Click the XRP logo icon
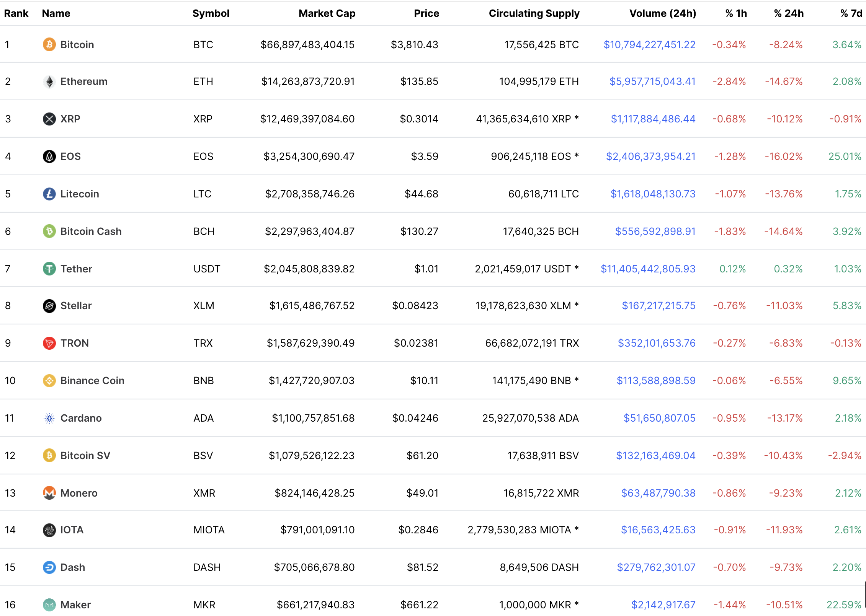The height and width of the screenshot is (616, 866). click(x=49, y=119)
